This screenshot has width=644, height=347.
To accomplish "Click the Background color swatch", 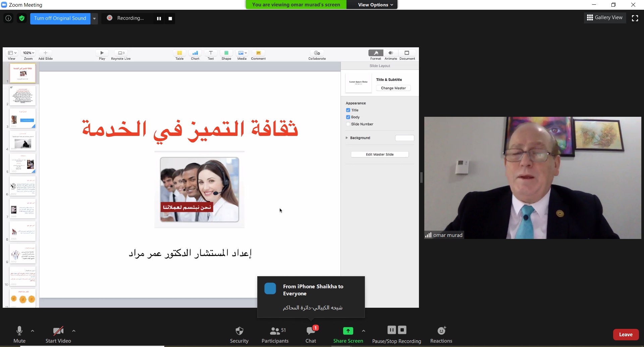I will [x=405, y=138].
